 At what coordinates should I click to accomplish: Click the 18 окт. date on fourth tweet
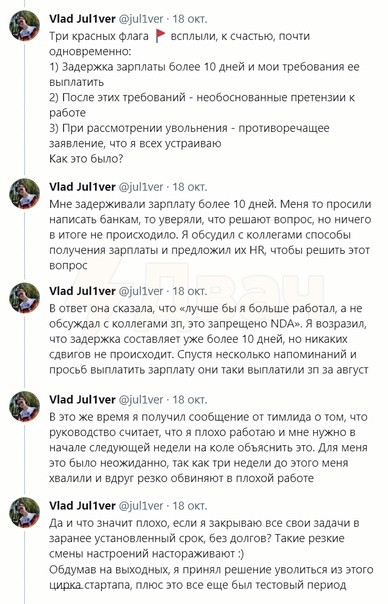(x=190, y=399)
